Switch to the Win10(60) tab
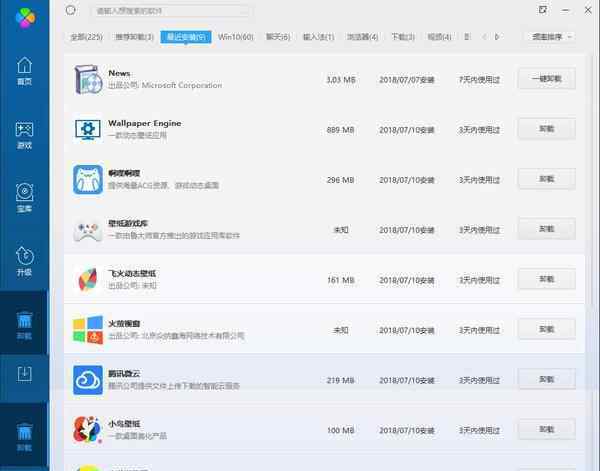 tap(236, 37)
